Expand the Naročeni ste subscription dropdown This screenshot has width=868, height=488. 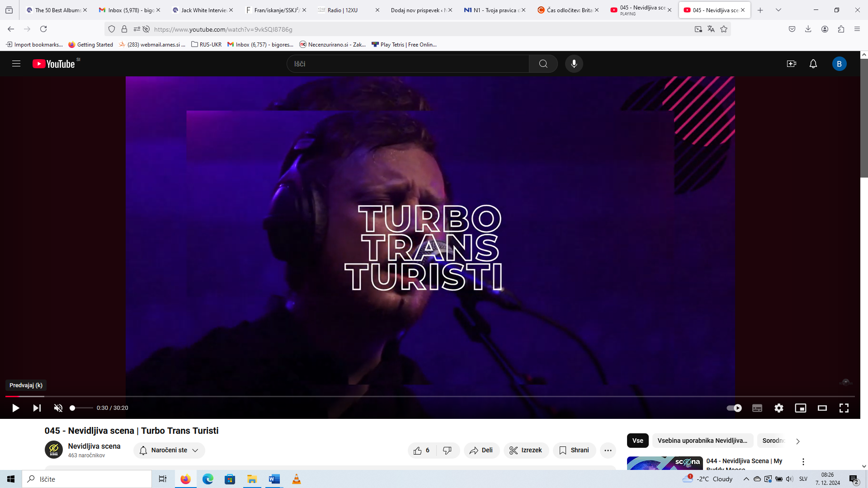(169, 450)
